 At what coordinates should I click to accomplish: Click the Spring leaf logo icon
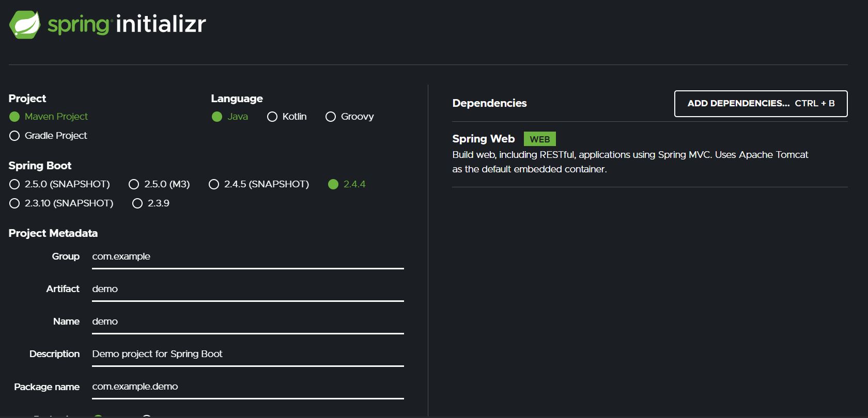pyautogui.click(x=25, y=24)
